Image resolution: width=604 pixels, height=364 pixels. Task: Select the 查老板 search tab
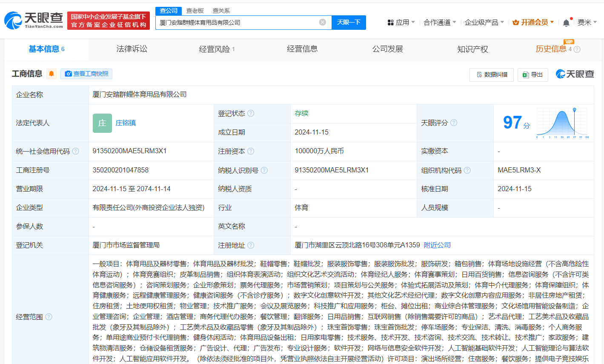tap(195, 11)
